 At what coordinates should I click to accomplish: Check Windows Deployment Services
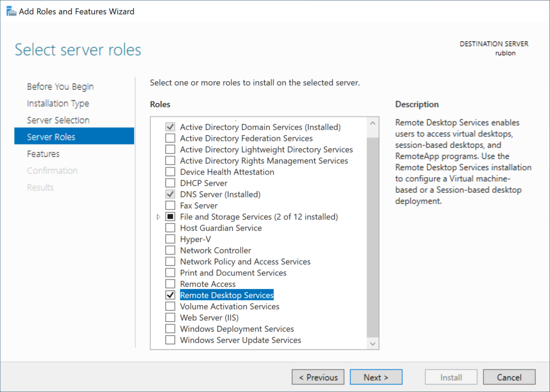170,329
